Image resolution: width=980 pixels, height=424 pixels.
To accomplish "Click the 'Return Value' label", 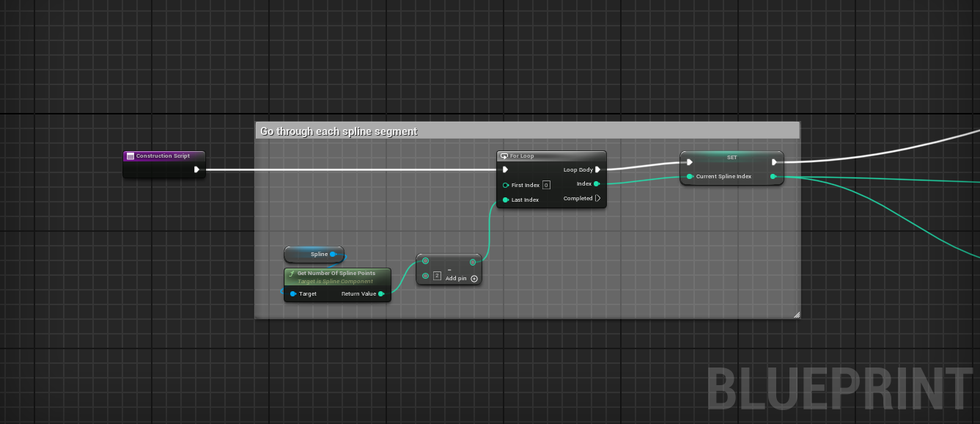I will coord(358,293).
